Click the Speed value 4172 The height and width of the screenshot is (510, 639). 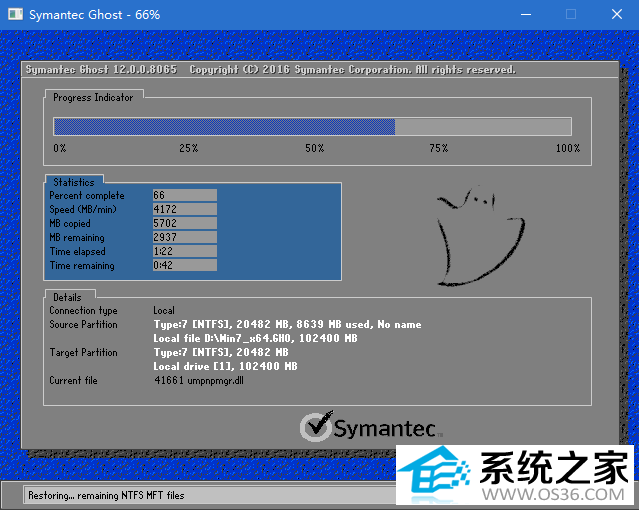[185, 209]
